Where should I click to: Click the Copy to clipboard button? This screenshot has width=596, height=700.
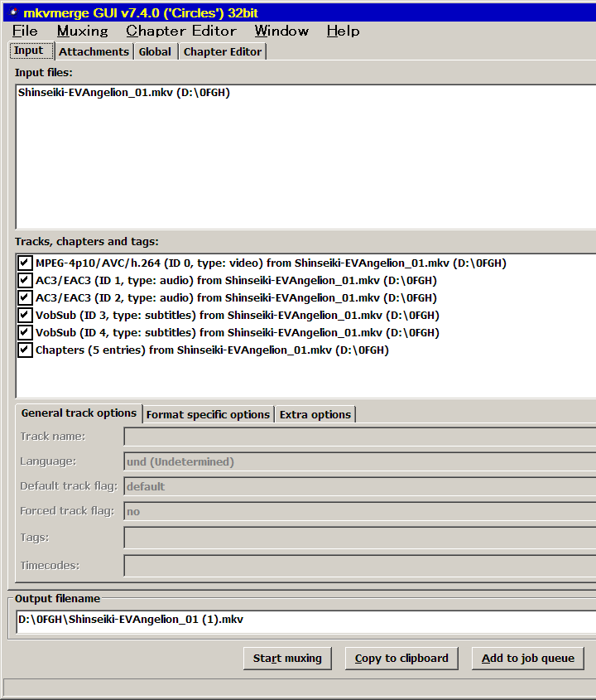click(x=401, y=659)
